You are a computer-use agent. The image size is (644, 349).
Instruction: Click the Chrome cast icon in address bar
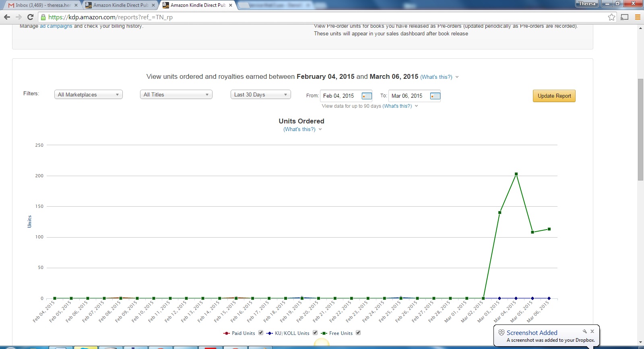click(x=624, y=17)
